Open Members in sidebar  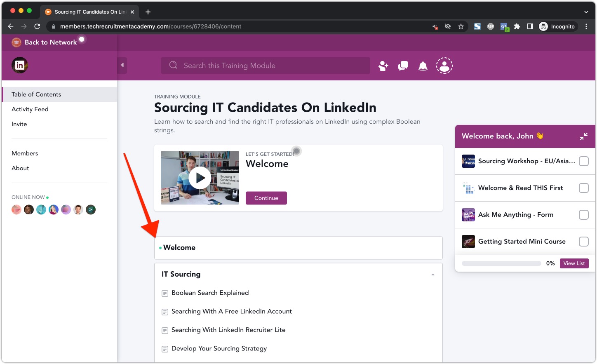click(x=25, y=153)
